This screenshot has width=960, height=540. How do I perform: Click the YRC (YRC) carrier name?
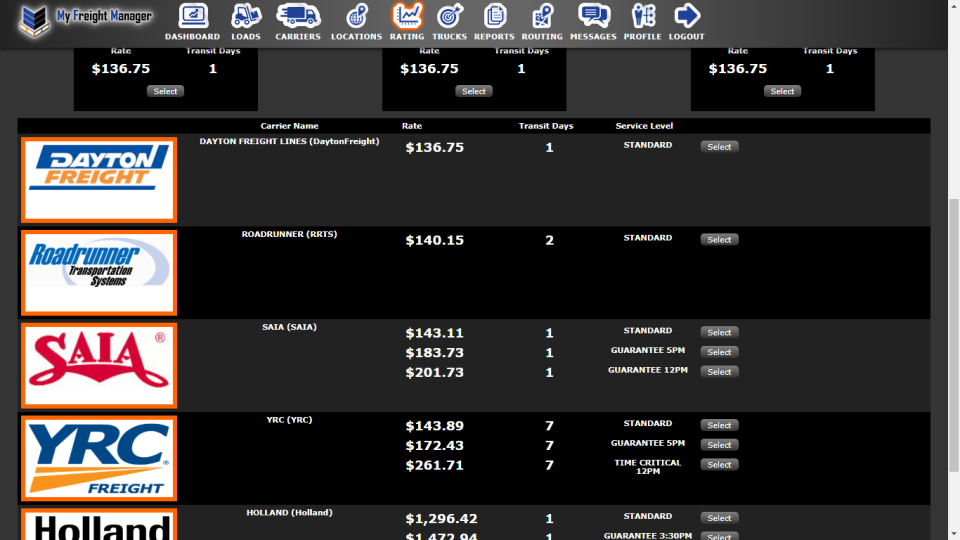point(290,420)
